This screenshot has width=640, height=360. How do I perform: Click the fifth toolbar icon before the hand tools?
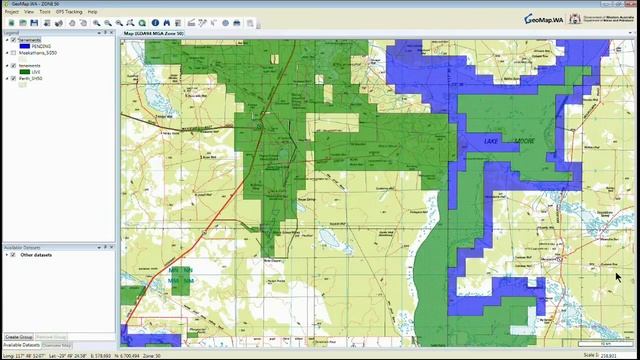tap(59, 23)
